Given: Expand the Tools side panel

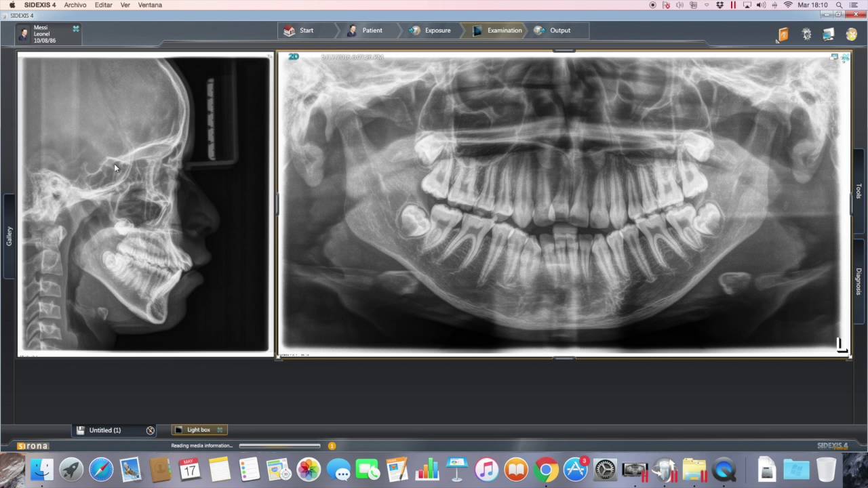Looking at the screenshot, I should pos(859,191).
